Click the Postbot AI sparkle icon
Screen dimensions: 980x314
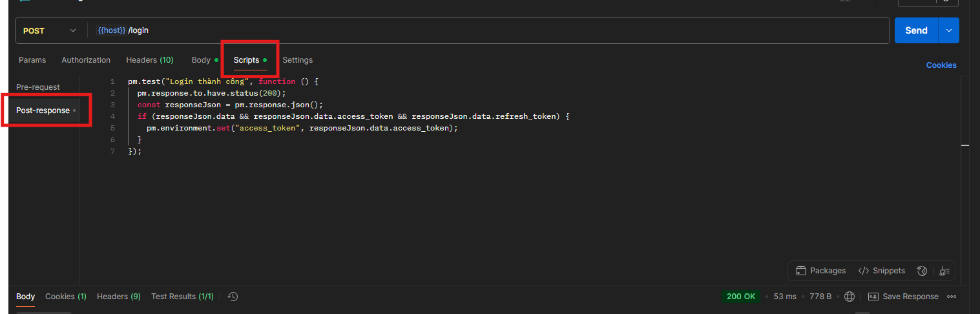(x=922, y=271)
